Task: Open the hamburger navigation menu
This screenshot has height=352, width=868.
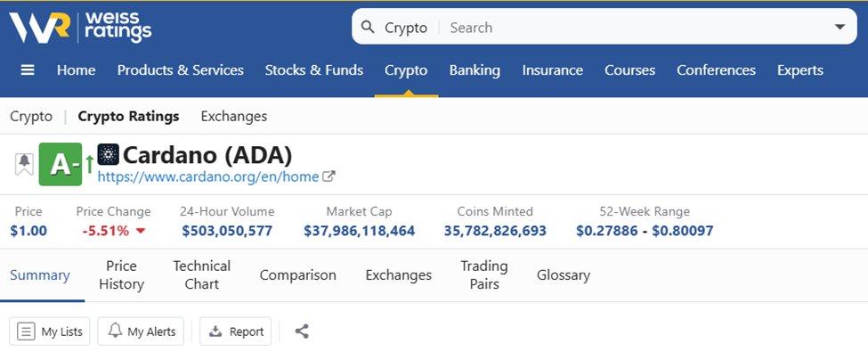Action: (x=28, y=70)
